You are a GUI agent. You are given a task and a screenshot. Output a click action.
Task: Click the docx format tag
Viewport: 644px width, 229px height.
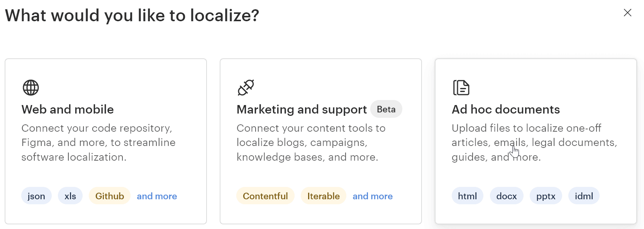click(507, 196)
